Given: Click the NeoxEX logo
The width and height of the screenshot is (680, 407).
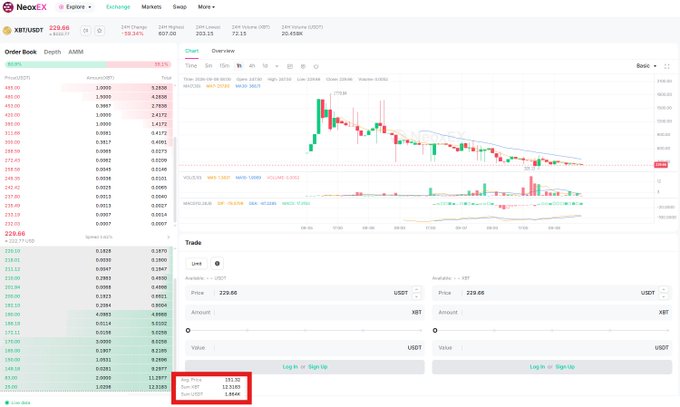Looking at the screenshot, I should coord(24,7).
